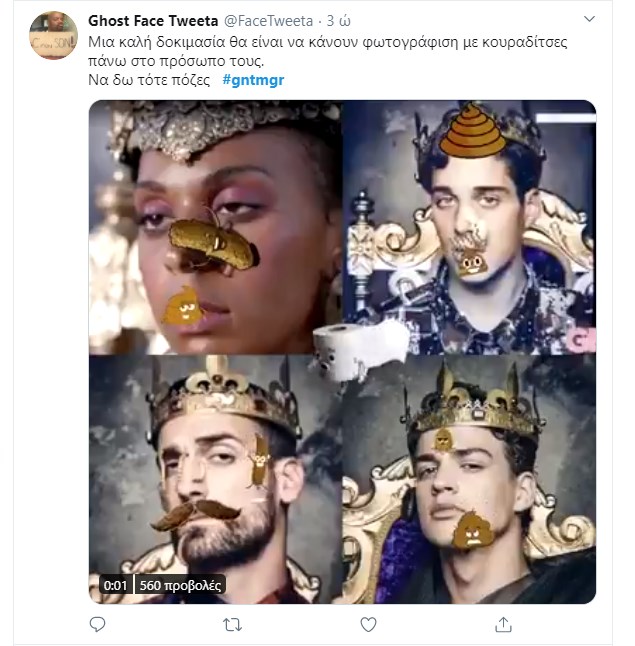Screen dimensions: 635x646
Task: Open the share icon below the video
Action: (x=503, y=624)
